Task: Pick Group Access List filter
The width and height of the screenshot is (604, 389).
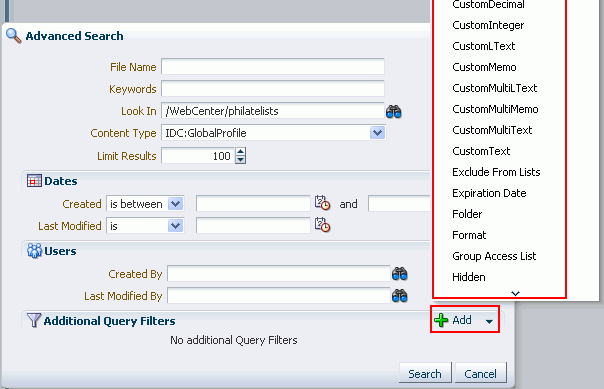Action: point(494,256)
